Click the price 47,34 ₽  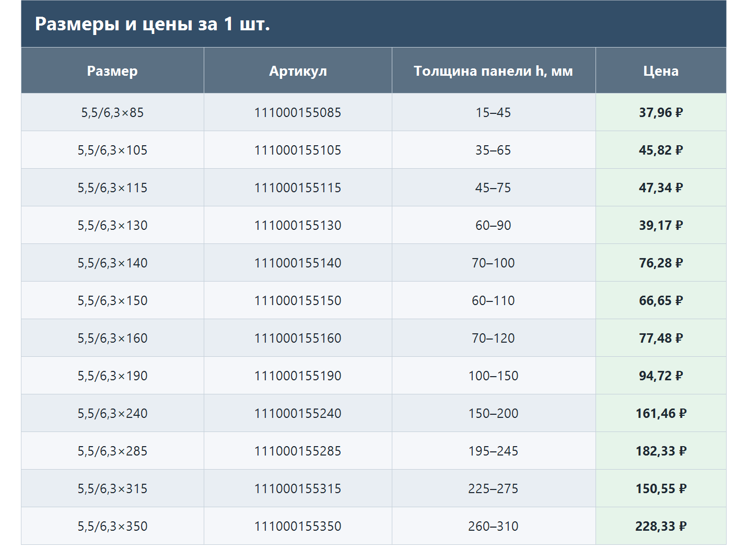click(661, 188)
